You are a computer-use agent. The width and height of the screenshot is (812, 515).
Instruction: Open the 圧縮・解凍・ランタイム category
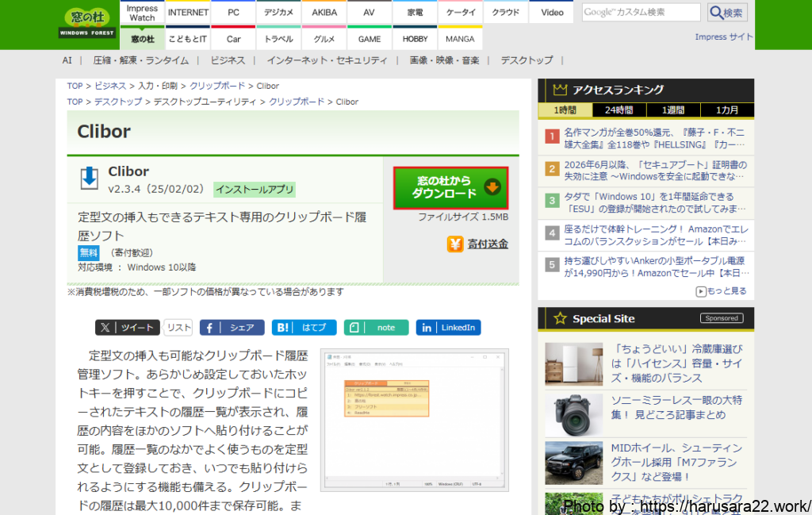point(140,60)
